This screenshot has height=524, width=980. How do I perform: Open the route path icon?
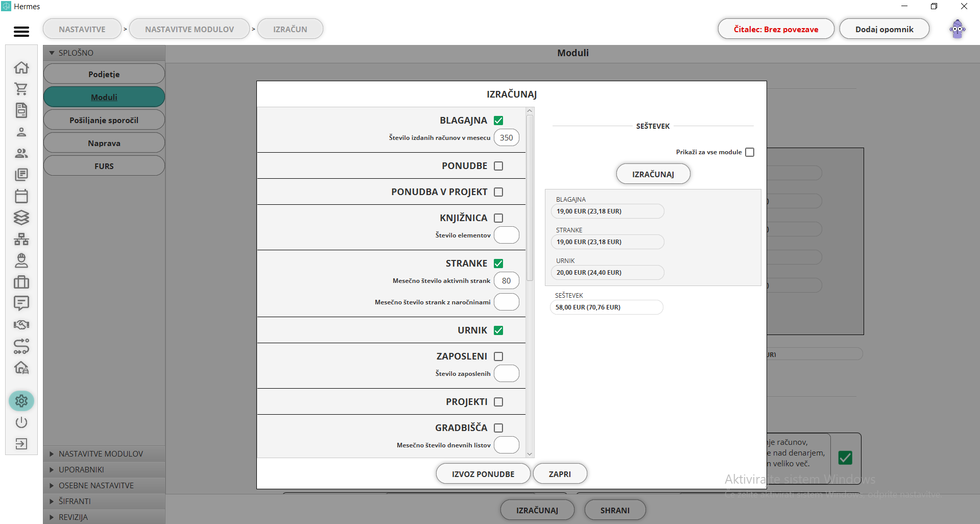coord(21,346)
